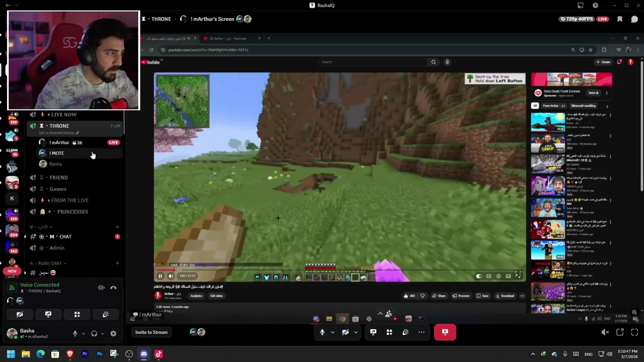The height and width of the screenshot is (362, 644).
Task: Select the THRONE voice channel
Action: tap(74, 126)
